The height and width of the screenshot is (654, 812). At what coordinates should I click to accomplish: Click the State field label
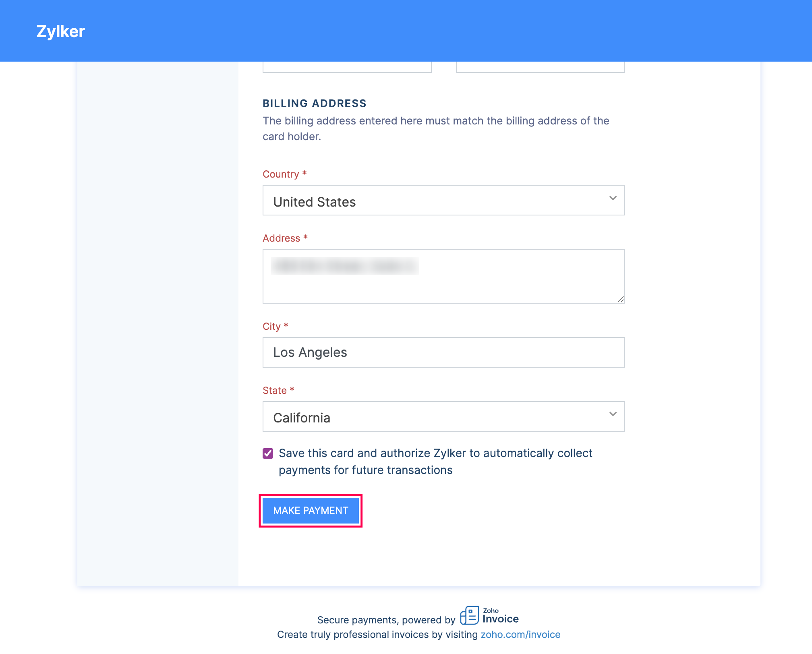(x=275, y=391)
